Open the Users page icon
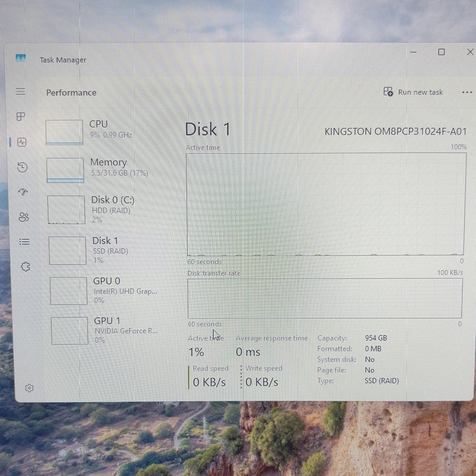This screenshot has height=476, width=476. (24, 217)
